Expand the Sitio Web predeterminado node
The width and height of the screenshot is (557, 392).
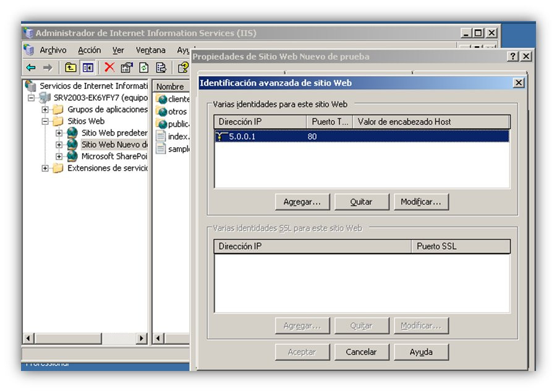tap(59, 133)
